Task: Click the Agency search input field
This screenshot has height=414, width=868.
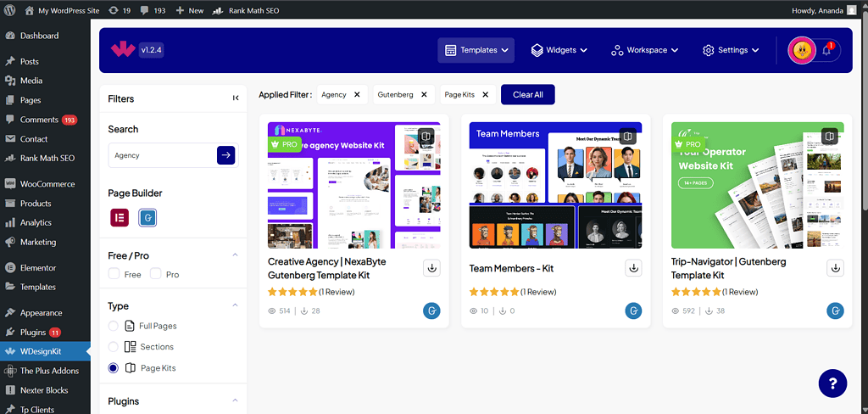Action: click(x=162, y=155)
